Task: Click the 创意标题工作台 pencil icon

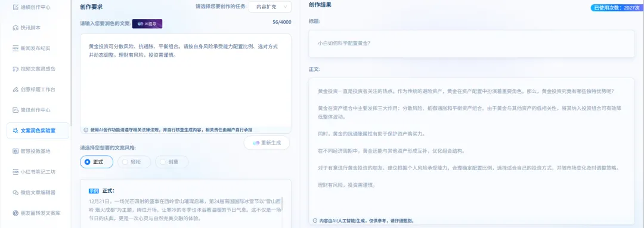Action: tap(16, 89)
